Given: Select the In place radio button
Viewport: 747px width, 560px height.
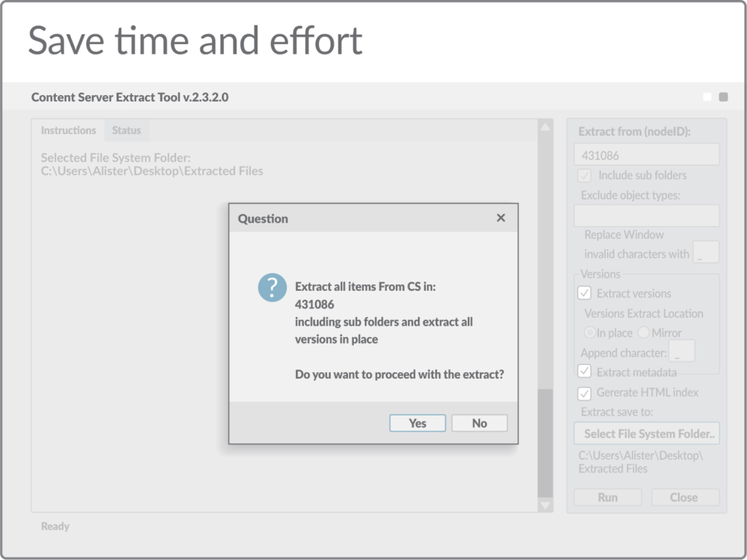Looking at the screenshot, I should (x=590, y=332).
